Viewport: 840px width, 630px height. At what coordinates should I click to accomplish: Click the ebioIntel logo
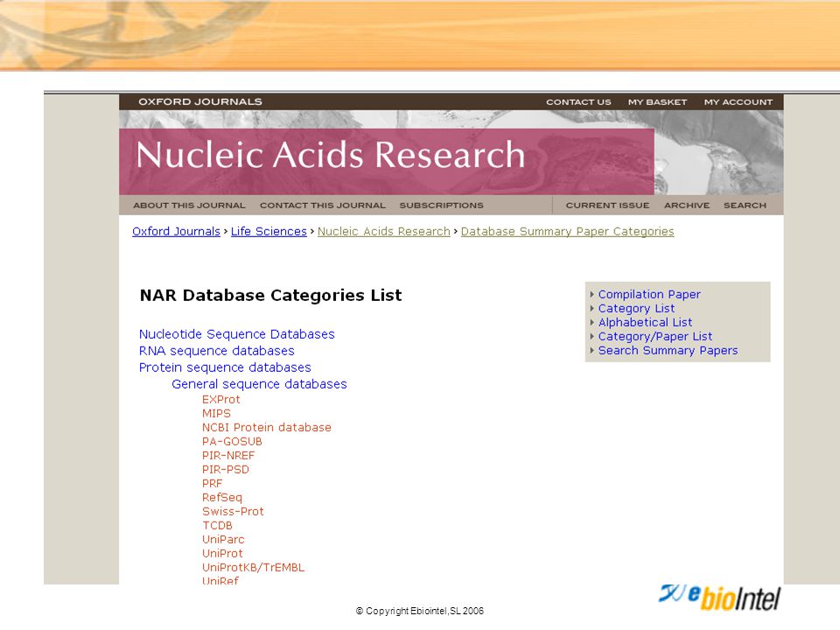[x=719, y=598]
